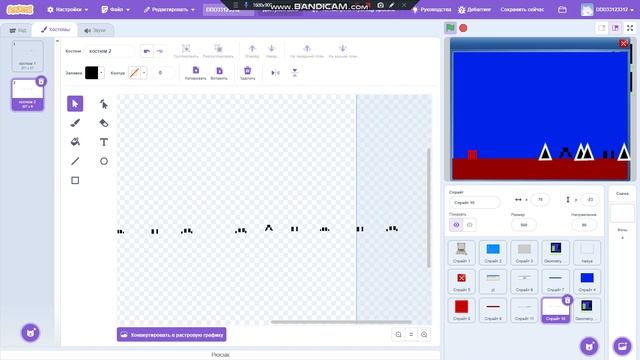Switch to the Костюмы tab
Viewport: 640px width, 360px height.
point(55,30)
